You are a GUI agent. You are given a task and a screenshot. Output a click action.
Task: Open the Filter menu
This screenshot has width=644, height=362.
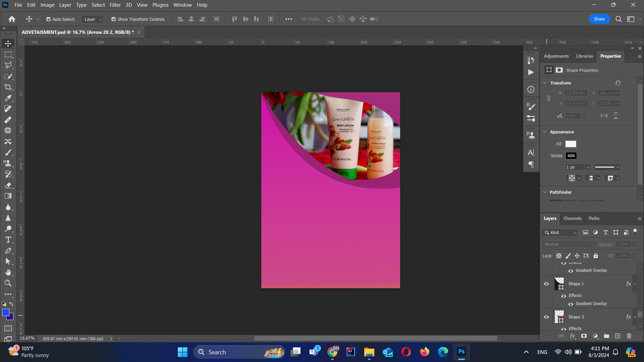tap(115, 5)
